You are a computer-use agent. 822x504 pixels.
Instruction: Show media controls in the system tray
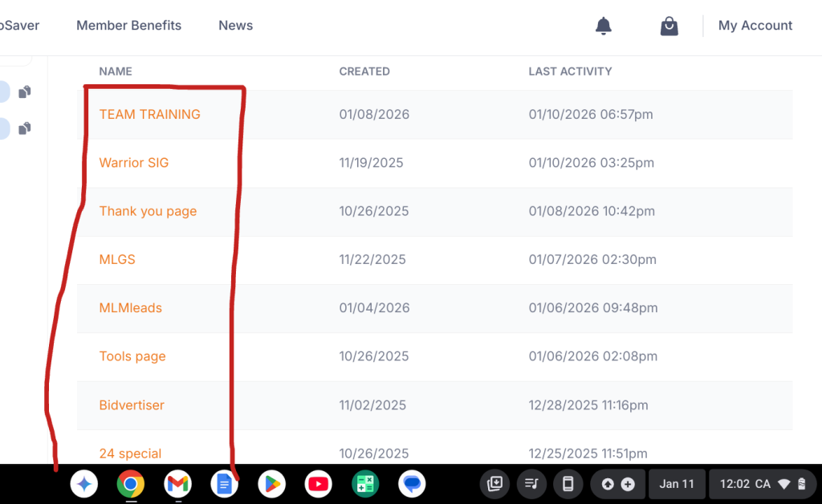click(531, 484)
